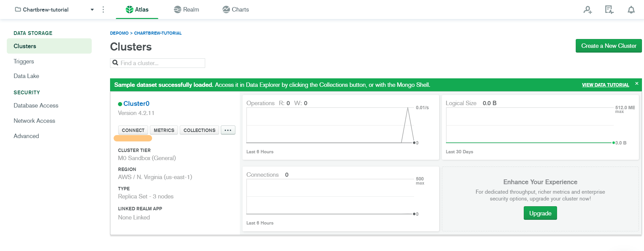Click the 'M0 Sandbox (General)' tier text
Screen dimensions: 644x251
pyautogui.click(x=147, y=158)
